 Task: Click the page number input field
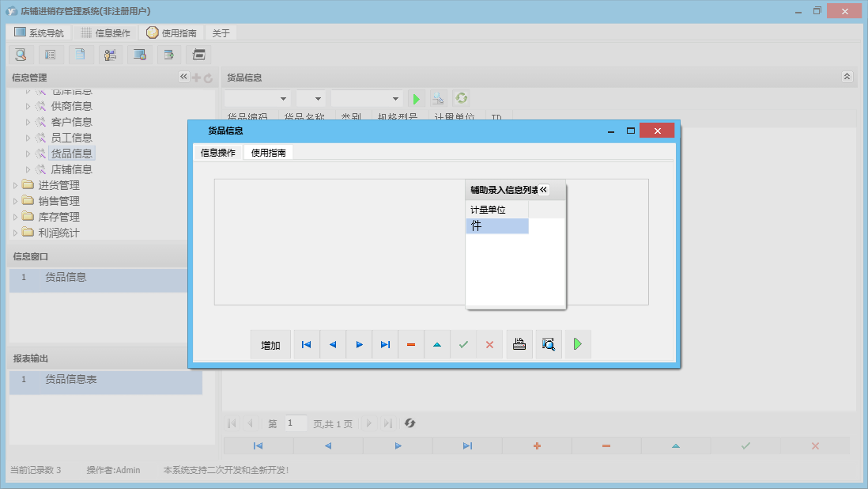tap(296, 423)
